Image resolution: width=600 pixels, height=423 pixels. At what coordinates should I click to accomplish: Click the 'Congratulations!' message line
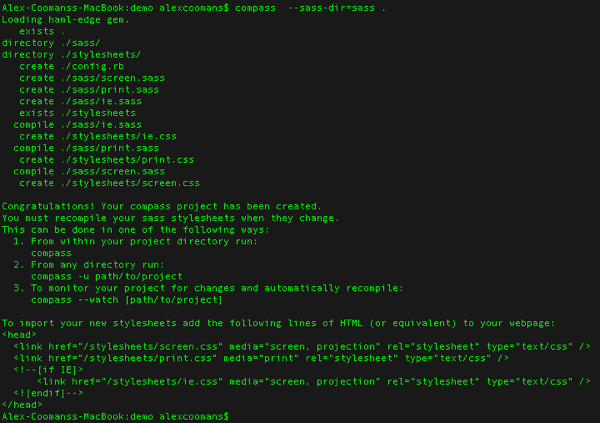point(161,207)
